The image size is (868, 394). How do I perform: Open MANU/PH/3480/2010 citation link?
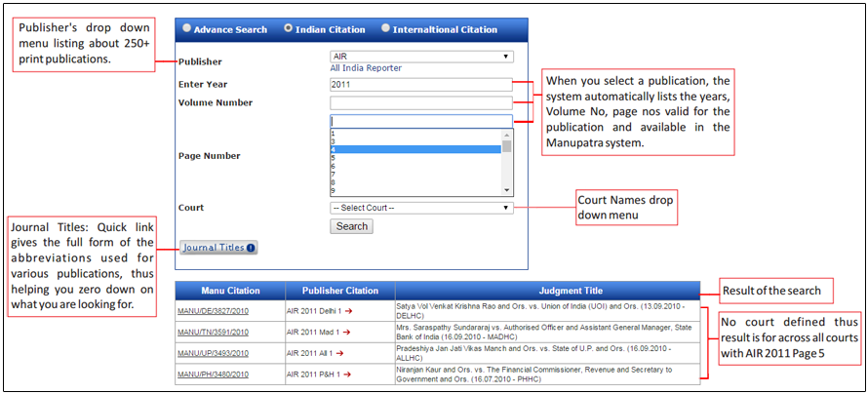point(214,374)
